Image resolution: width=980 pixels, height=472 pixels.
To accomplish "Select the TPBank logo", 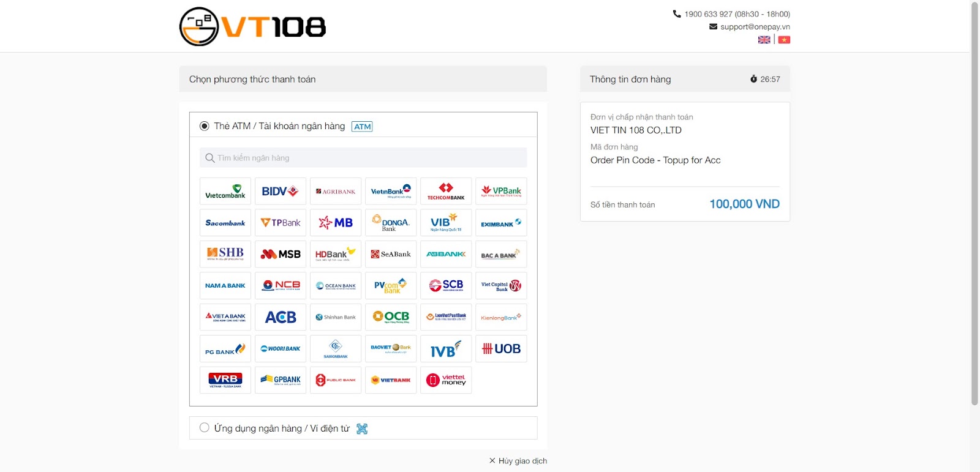I will (x=281, y=223).
